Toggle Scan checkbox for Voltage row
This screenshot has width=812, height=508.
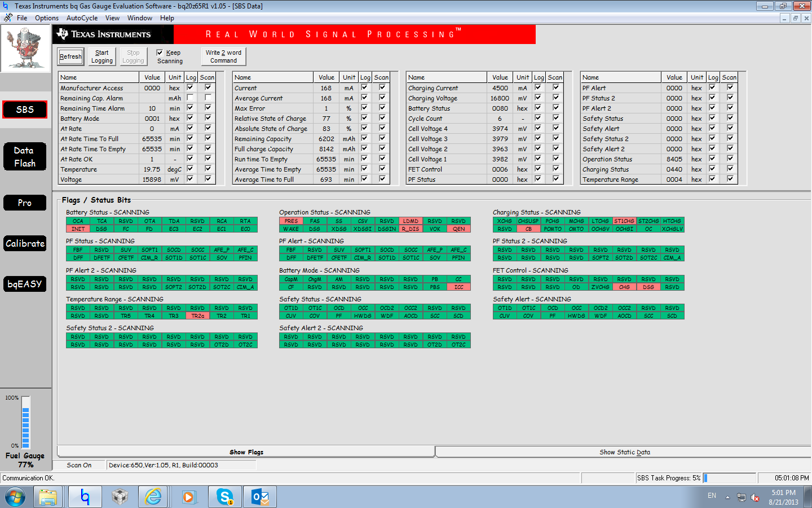[208, 179]
